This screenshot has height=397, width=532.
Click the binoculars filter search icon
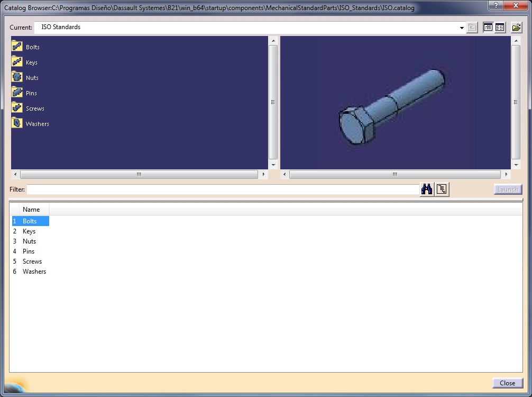pos(426,190)
